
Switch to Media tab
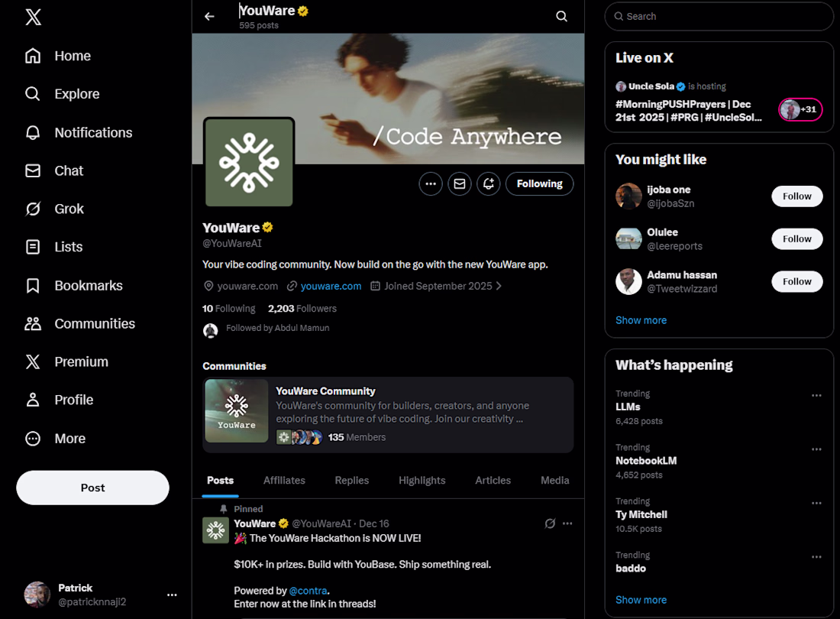(x=554, y=481)
